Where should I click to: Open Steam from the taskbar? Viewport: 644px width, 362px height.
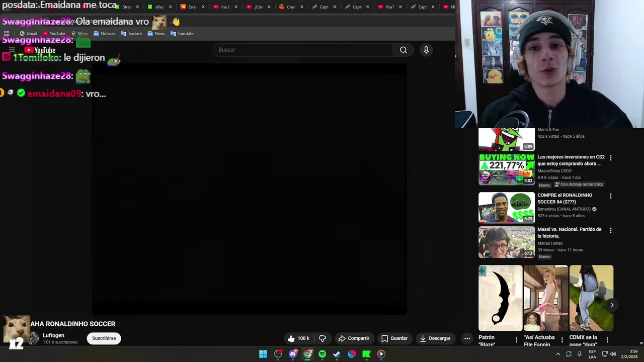(337, 354)
